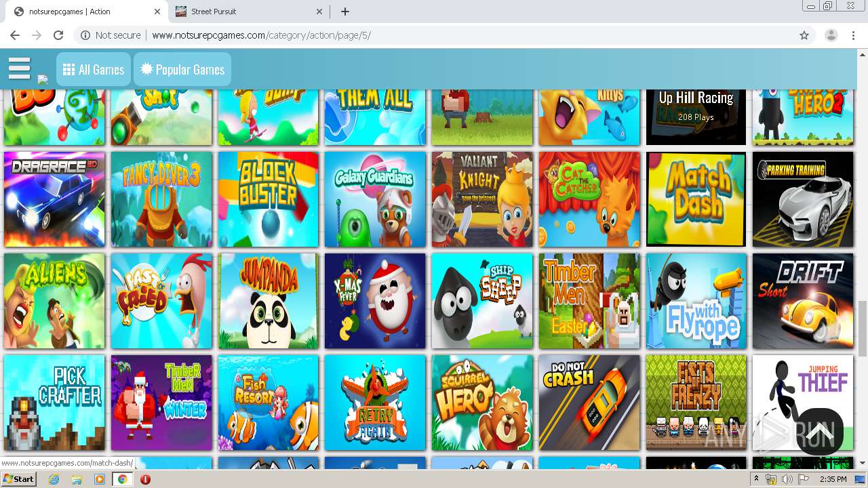Open a new browser tab

click(x=345, y=12)
